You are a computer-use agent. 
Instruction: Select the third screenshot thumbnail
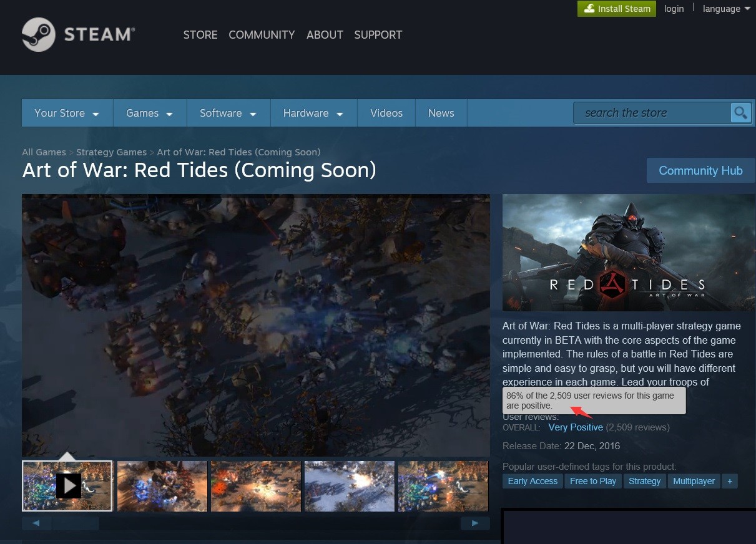(x=256, y=486)
